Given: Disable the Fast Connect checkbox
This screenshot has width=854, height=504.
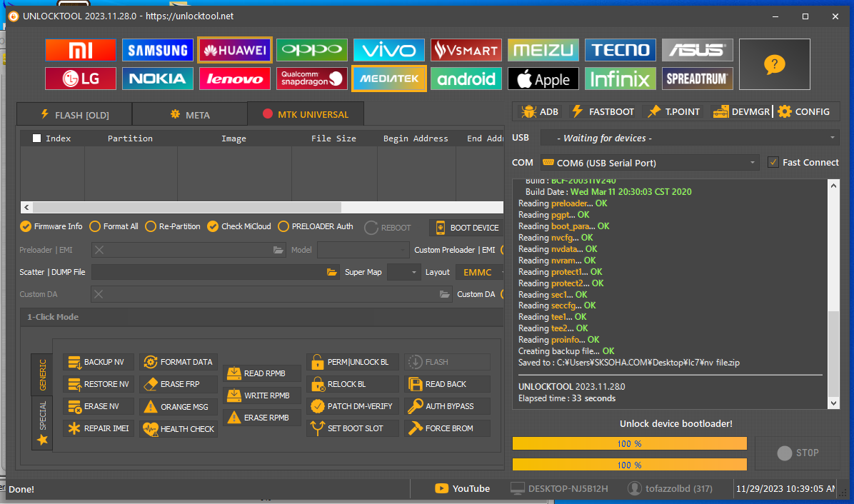Looking at the screenshot, I should [x=773, y=162].
